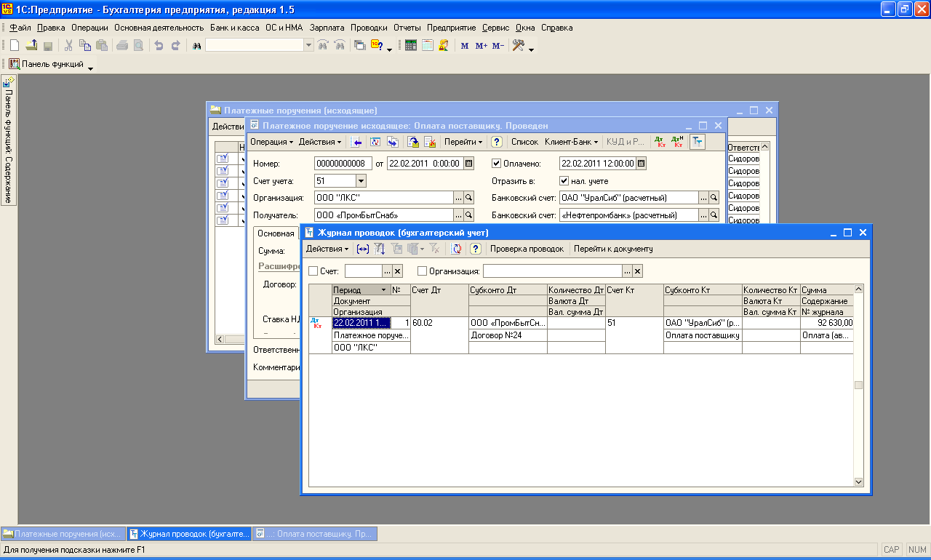Click the help question mark in journal toolbar
931x560 pixels.
[x=476, y=249]
